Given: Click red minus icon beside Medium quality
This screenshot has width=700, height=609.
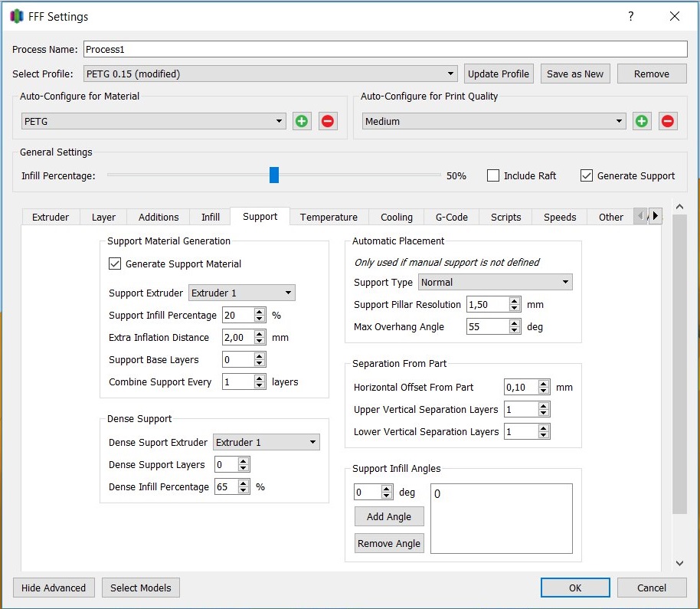Looking at the screenshot, I should (x=668, y=121).
